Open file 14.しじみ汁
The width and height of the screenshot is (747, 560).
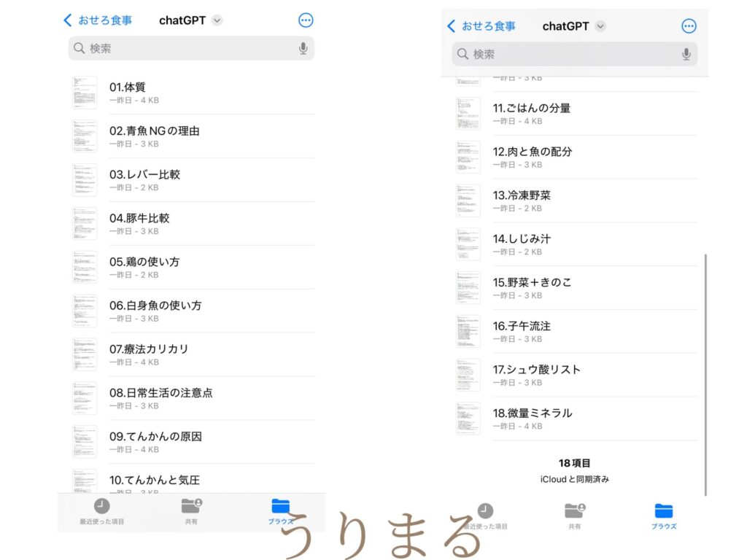pyautogui.click(x=576, y=244)
